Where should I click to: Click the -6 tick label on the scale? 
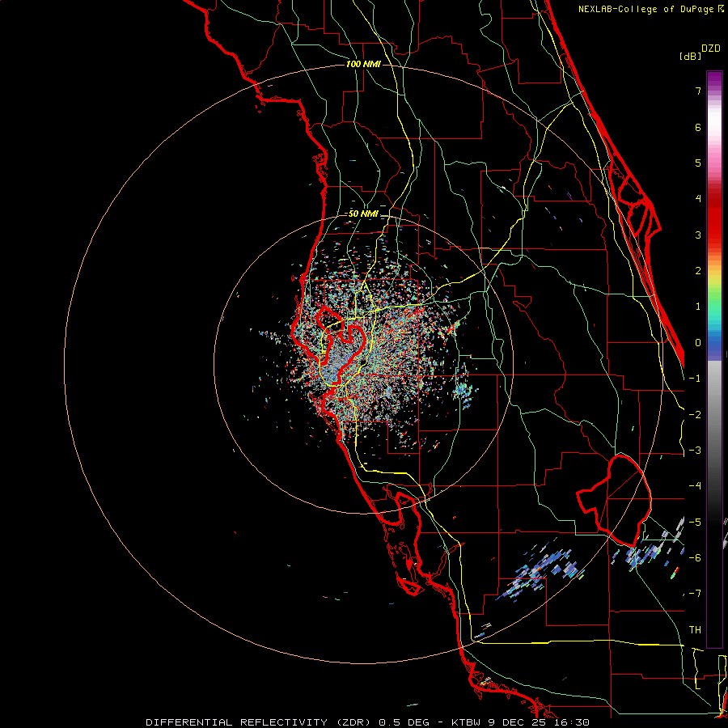point(695,558)
